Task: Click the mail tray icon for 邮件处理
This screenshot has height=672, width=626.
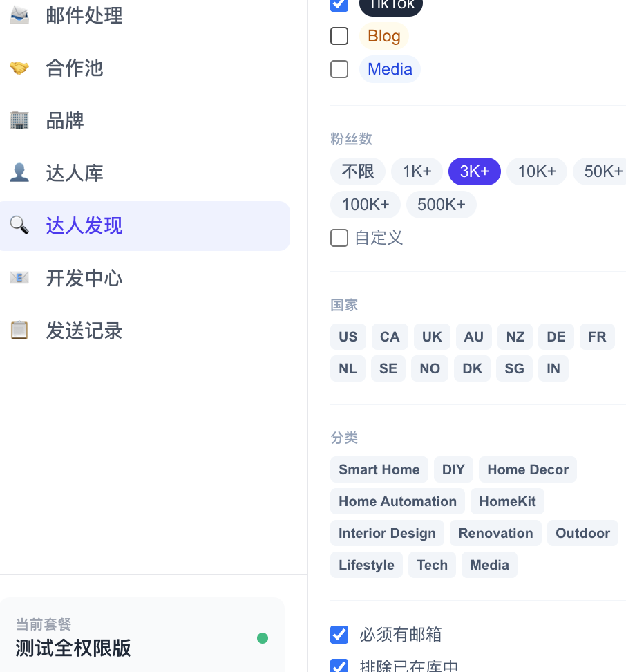Action: (19, 15)
